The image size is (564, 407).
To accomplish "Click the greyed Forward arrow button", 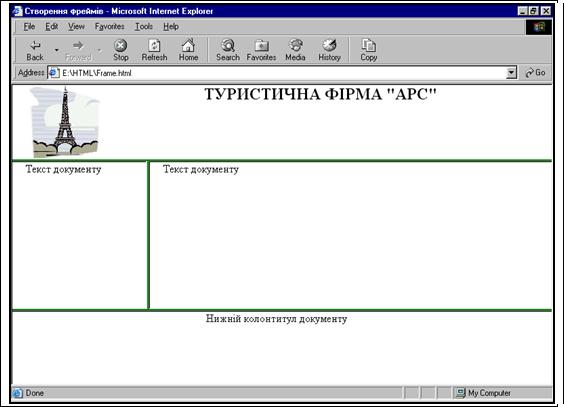I will click(78, 50).
